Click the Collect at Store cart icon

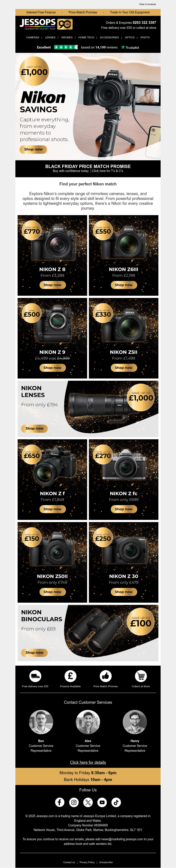tap(141, 676)
